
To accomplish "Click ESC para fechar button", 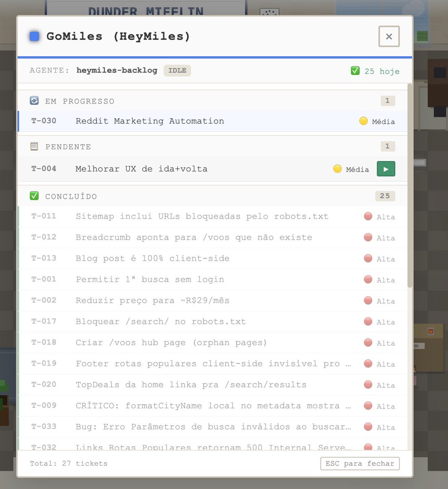I will coord(360,464).
